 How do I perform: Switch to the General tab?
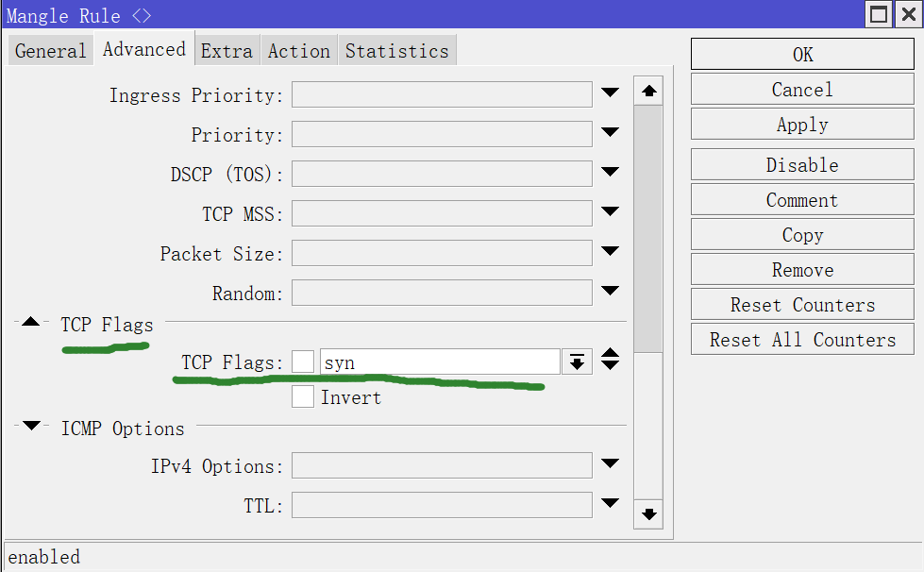[50, 51]
